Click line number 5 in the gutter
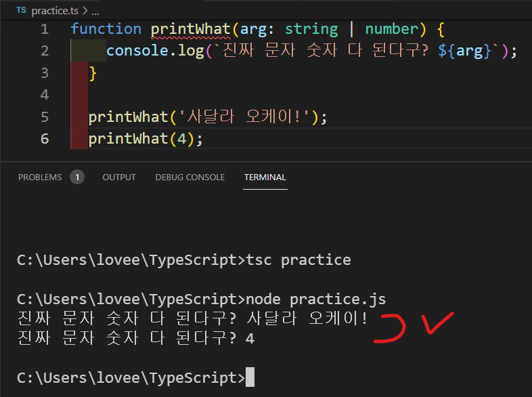The image size is (532, 397). tap(45, 117)
